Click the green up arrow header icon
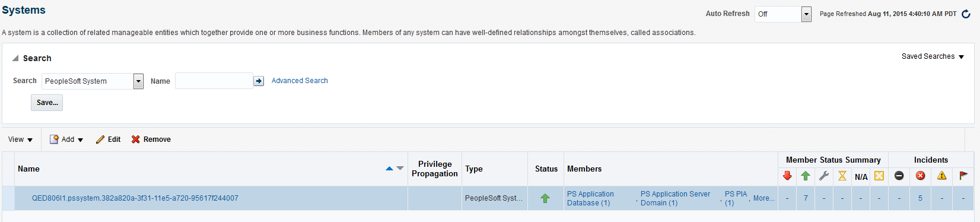The width and height of the screenshot is (980, 222). pos(806,176)
